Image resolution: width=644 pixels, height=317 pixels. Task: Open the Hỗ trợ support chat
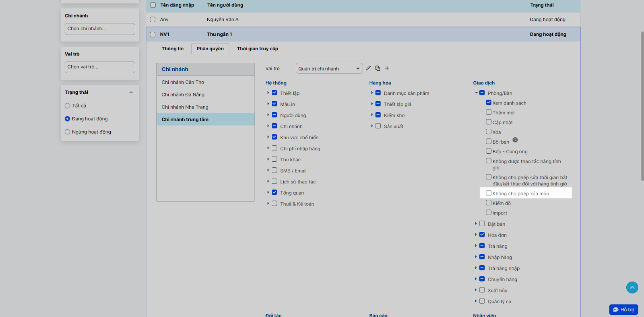point(623,309)
